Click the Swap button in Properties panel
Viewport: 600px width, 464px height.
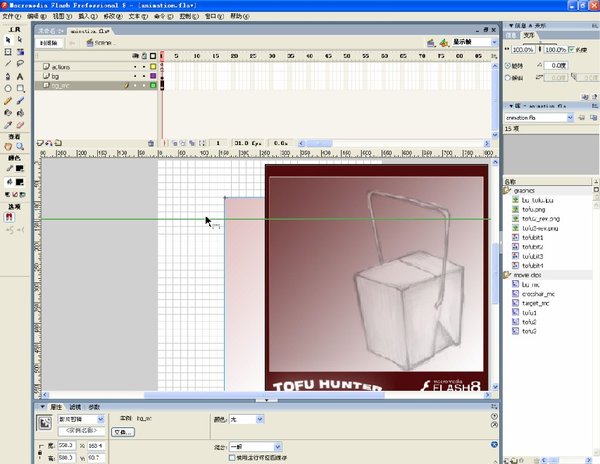[122, 432]
